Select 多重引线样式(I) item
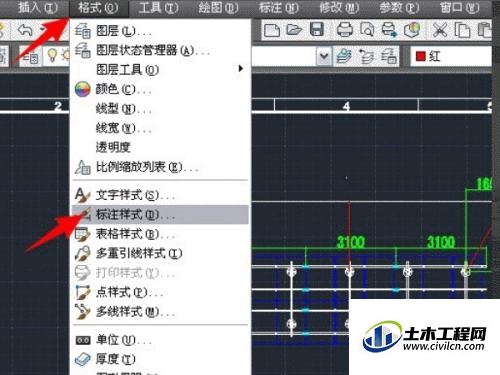Viewport: 500px width, 375px height. (160, 253)
